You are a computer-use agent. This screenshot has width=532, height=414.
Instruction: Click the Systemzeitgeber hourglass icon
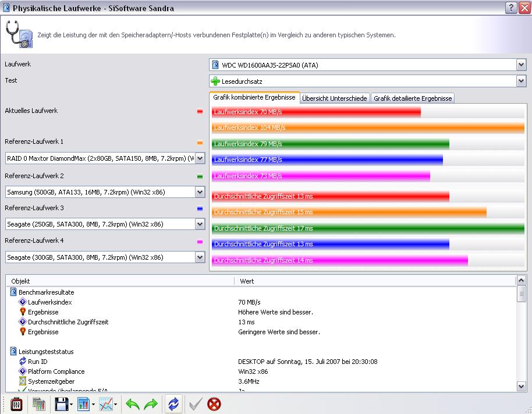22,381
